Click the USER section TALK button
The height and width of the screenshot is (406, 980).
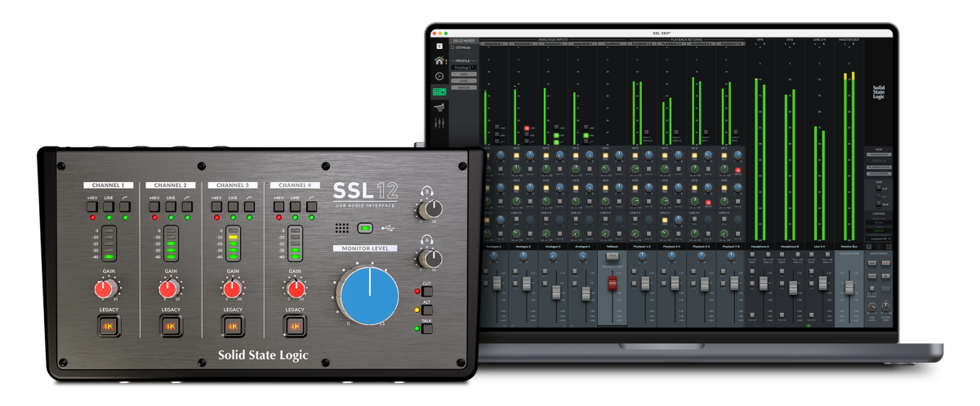tap(879, 204)
